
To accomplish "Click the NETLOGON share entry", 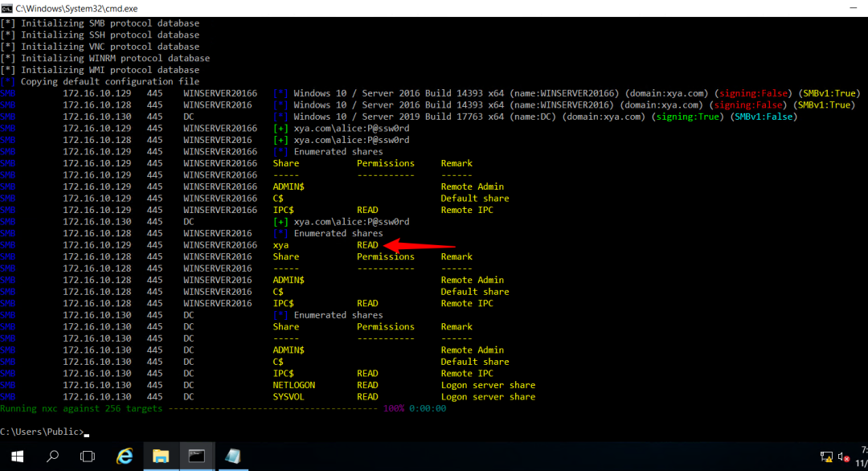I will pos(294,385).
